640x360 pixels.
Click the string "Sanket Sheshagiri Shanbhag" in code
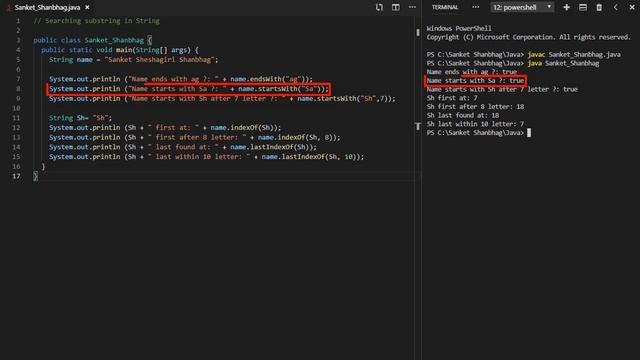[160, 60]
